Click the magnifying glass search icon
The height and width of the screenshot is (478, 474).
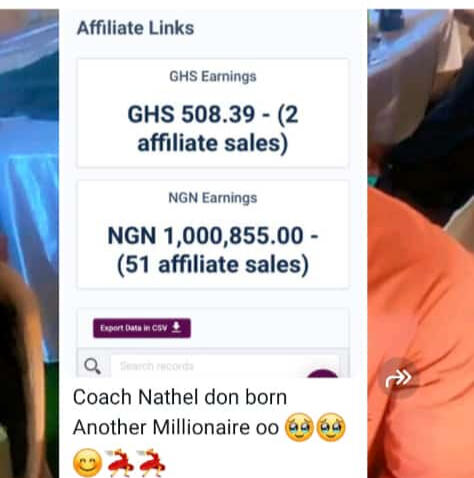pyautogui.click(x=92, y=366)
